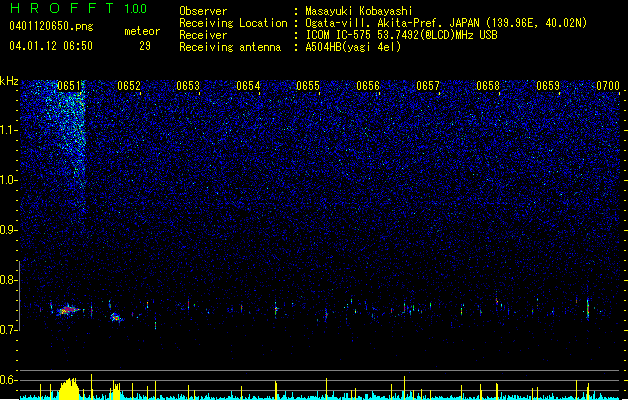
Task: Select the Ogata-vill. Akita-Pref. JAPAN location text
Action: coord(393,23)
